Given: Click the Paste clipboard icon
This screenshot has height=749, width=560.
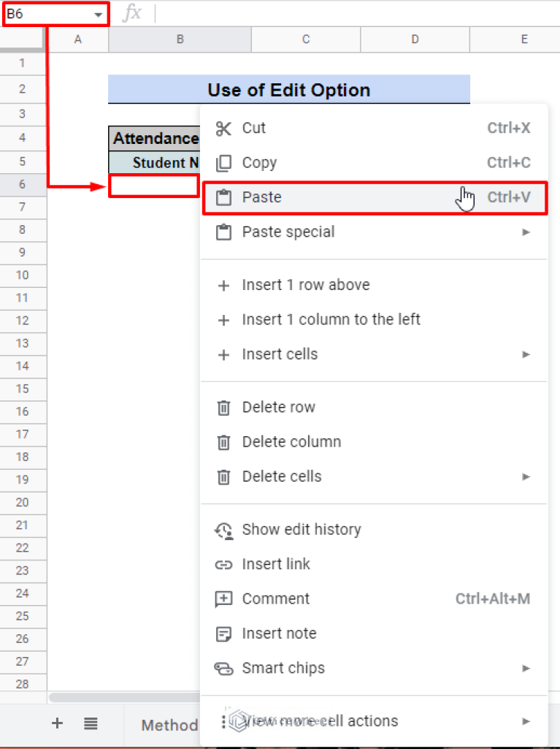Looking at the screenshot, I should (223, 197).
